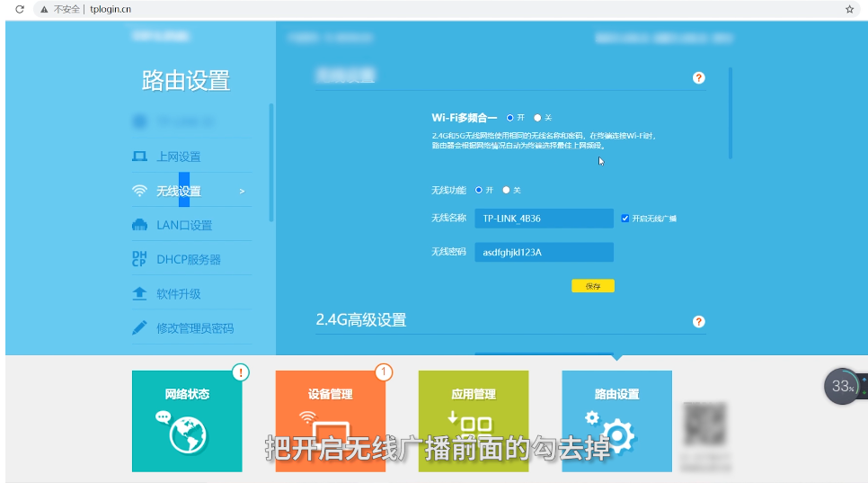Click the help icon beside the top section title
The image size is (868, 483).
pos(699,78)
